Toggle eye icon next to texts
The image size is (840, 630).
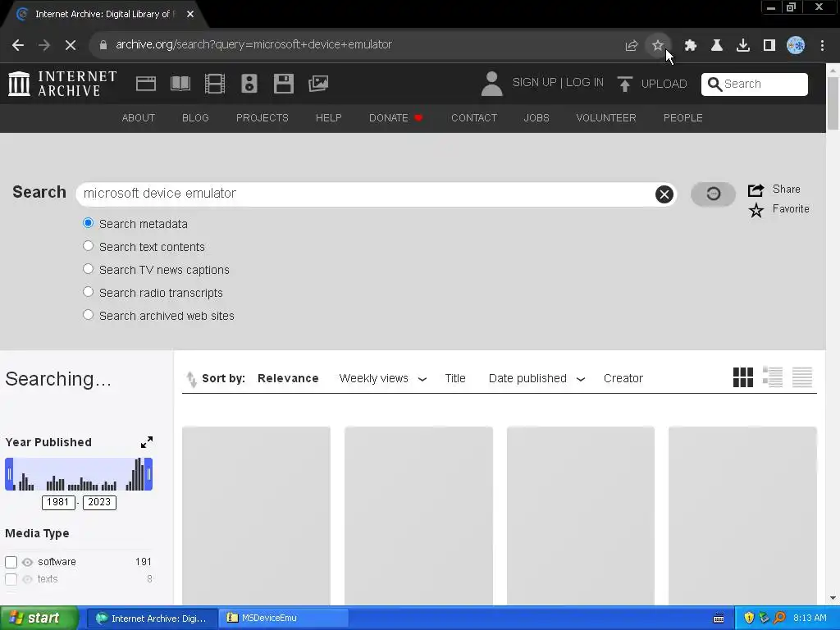(x=27, y=579)
